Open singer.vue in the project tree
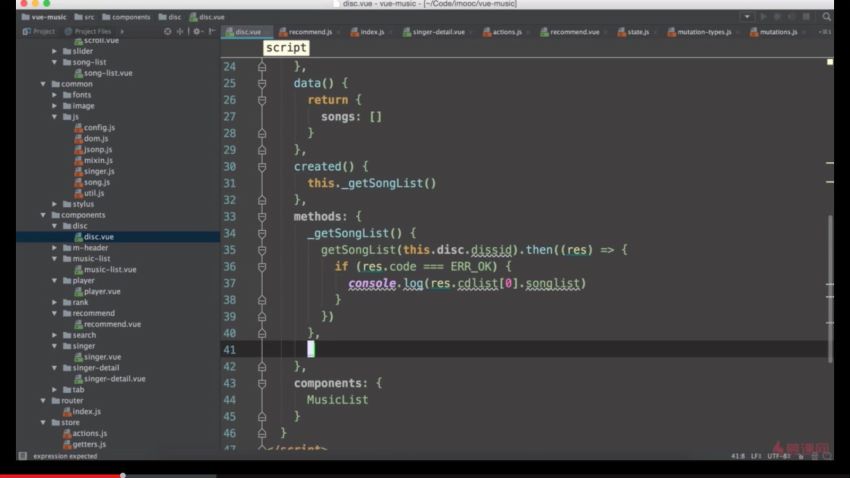 click(x=102, y=357)
